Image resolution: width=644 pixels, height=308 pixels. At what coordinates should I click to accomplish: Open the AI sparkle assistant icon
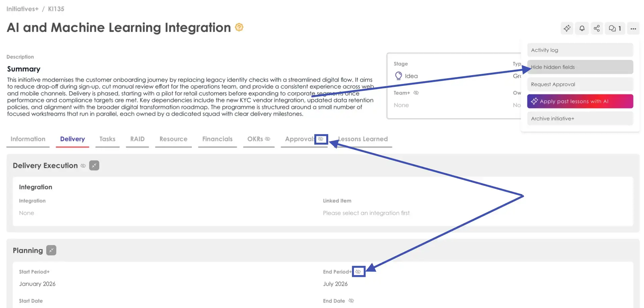(x=567, y=29)
